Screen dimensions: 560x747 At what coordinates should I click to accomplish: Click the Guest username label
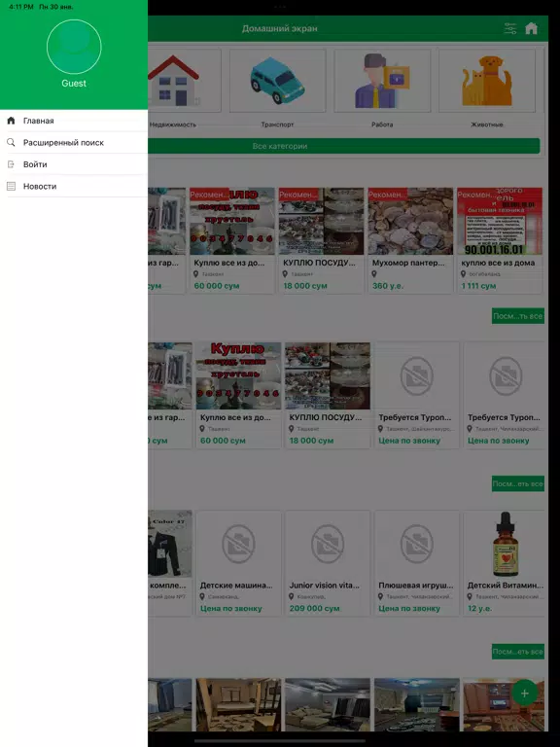pyautogui.click(x=74, y=83)
